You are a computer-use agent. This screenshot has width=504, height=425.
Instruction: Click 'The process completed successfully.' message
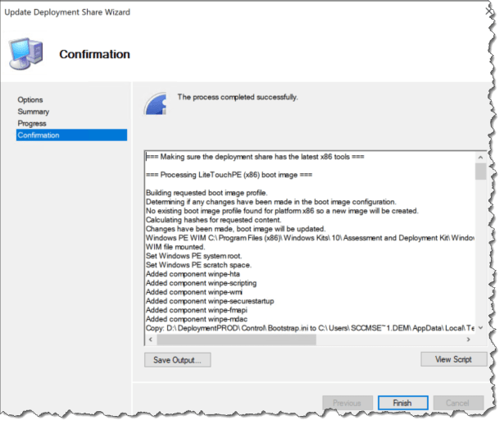(x=238, y=97)
